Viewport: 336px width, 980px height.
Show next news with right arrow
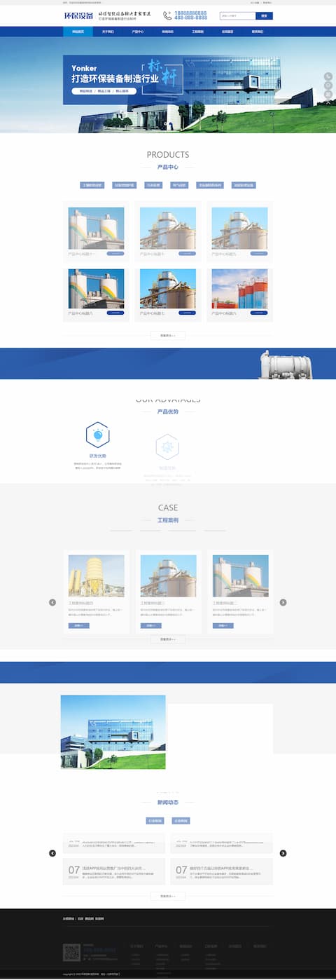pos(283,853)
